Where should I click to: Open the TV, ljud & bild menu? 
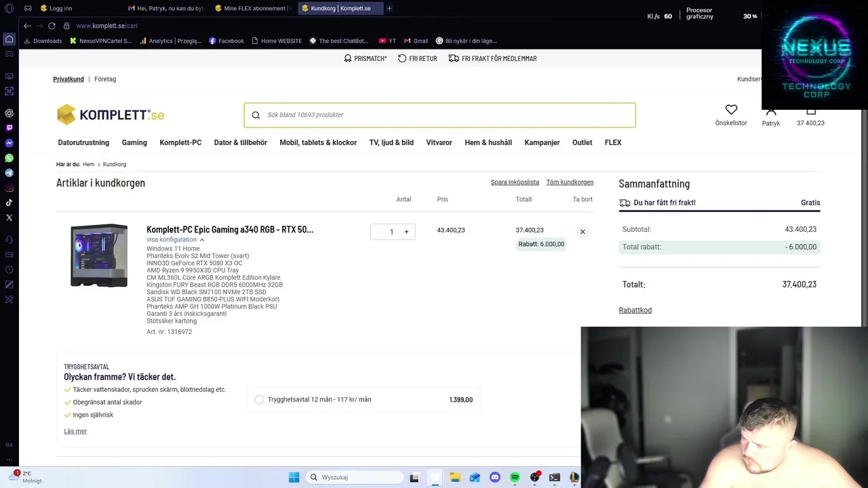click(391, 143)
